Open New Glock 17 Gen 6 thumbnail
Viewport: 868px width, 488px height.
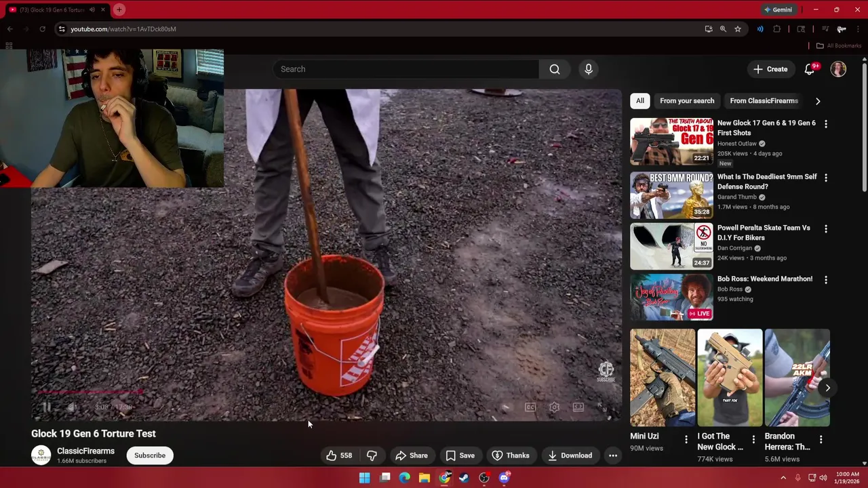click(x=671, y=142)
